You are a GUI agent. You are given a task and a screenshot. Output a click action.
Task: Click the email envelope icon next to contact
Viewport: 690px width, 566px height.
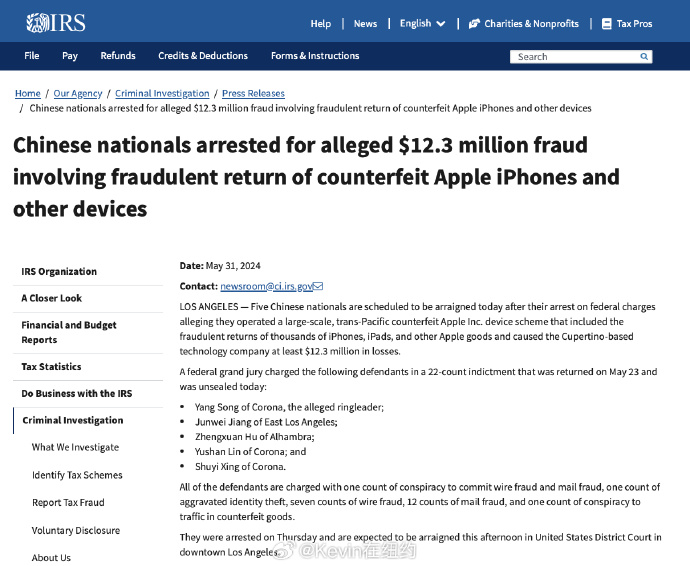(318, 286)
